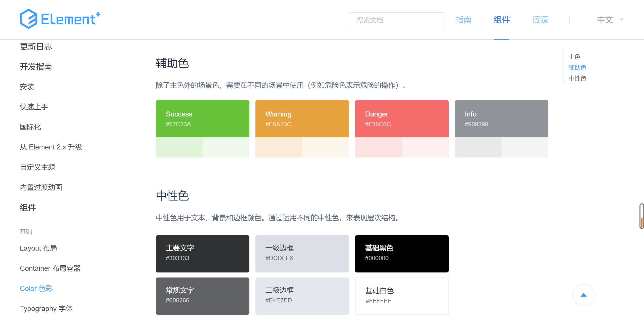Click the back-to-top arrow button
The height and width of the screenshot is (318, 644).
pos(583,295)
